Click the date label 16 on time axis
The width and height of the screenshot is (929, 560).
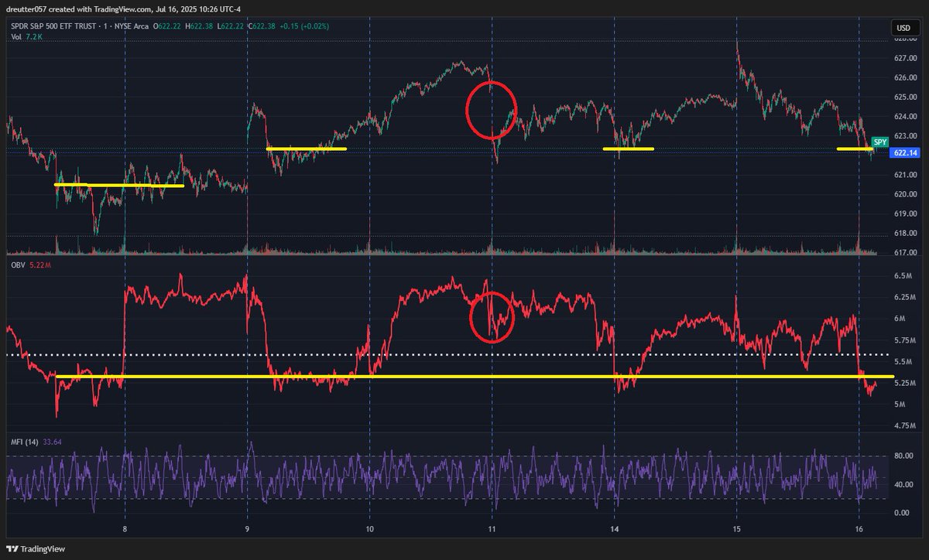tap(859, 529)
